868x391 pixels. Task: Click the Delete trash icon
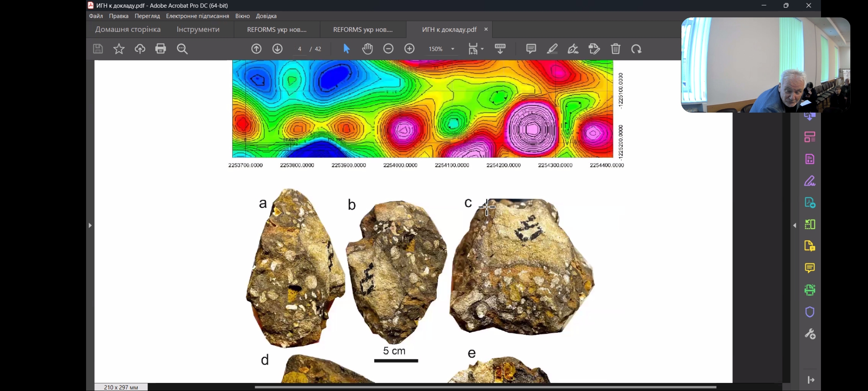click(616, 49)
